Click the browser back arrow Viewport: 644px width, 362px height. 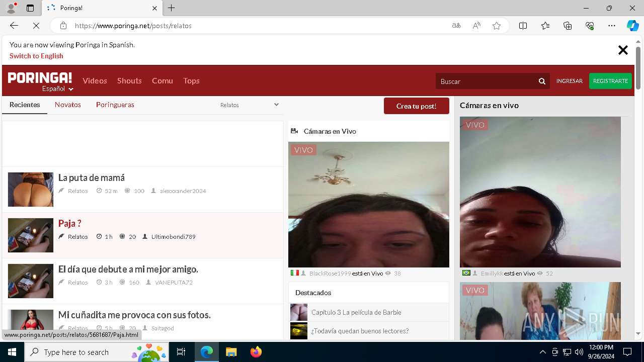tap(14, 26)
